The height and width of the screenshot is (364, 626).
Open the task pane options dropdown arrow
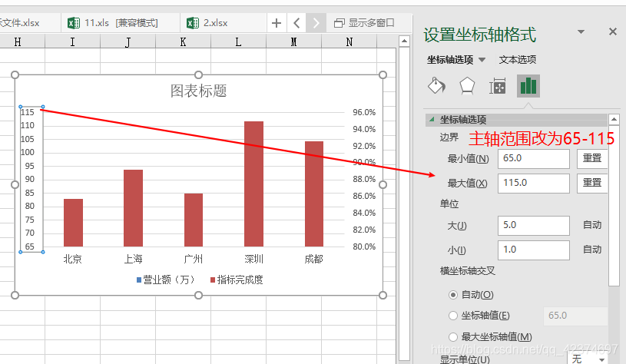tap(581, 31)
